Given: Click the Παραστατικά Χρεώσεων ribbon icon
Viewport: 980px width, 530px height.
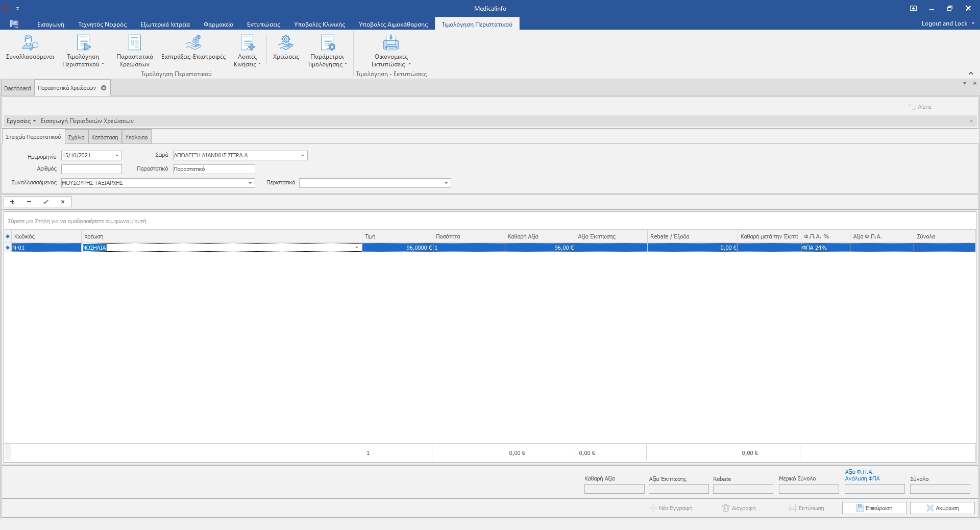Looking at the screenshot, I should tap(134, 43).
